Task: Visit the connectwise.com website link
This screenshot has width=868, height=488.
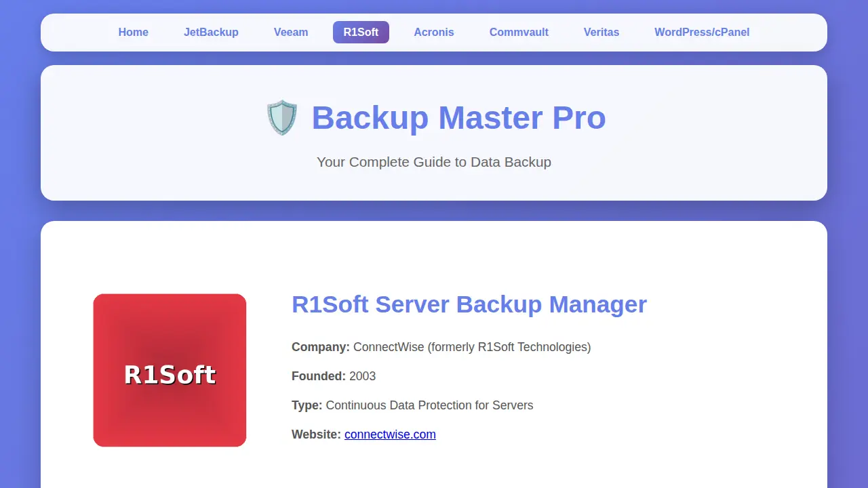Action: point(390,434)
